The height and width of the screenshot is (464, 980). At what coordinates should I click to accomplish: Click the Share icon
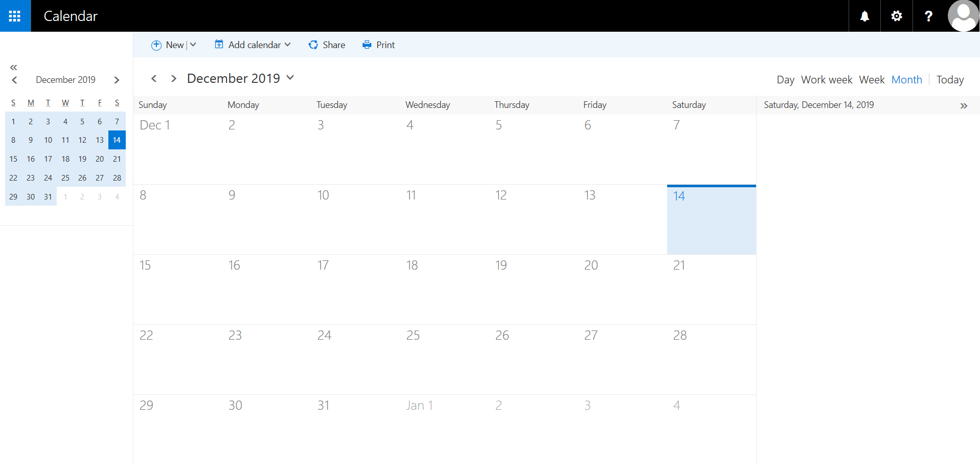point(313,45)
